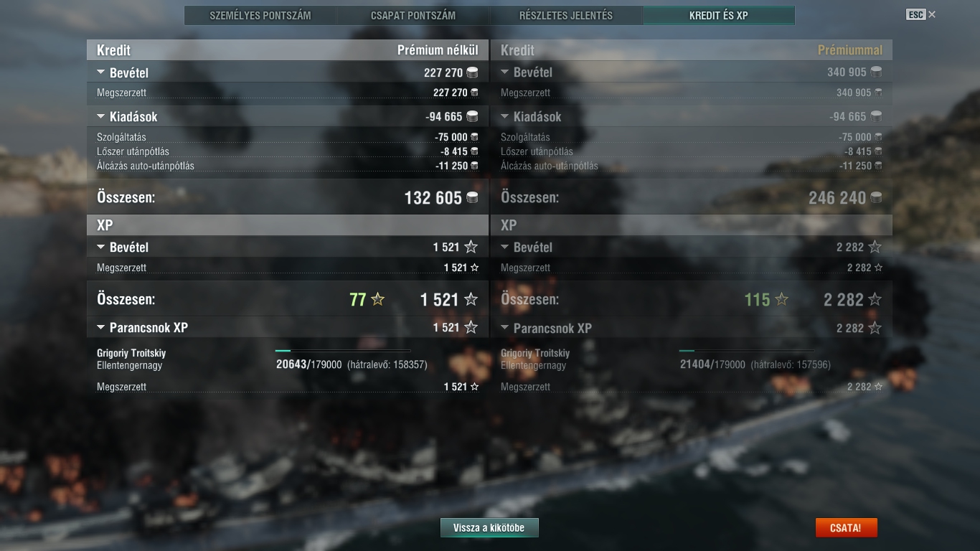Click the star icon next to 115 premium XP
This screenshot has height=551, width=980.
[x=781, y=300]
